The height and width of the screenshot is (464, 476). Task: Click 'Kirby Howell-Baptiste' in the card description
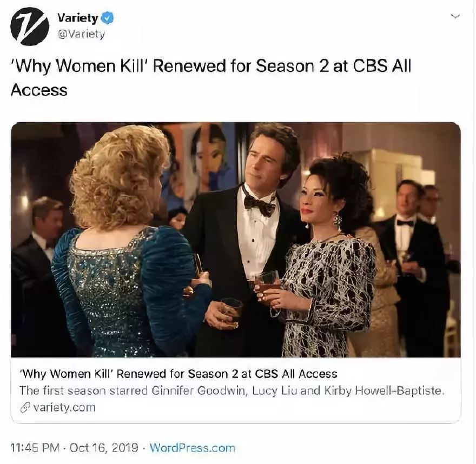(x=385, y=390)
